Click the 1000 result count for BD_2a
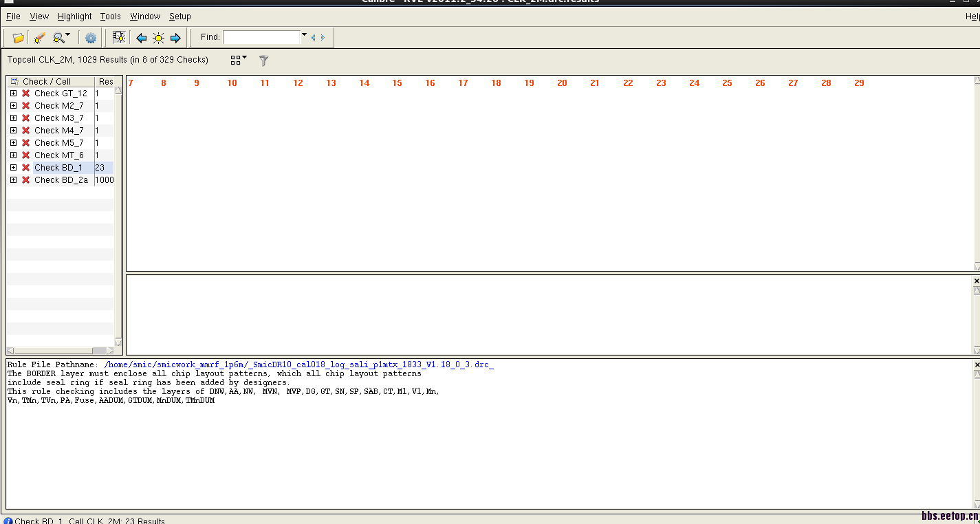 click(105, 180)
